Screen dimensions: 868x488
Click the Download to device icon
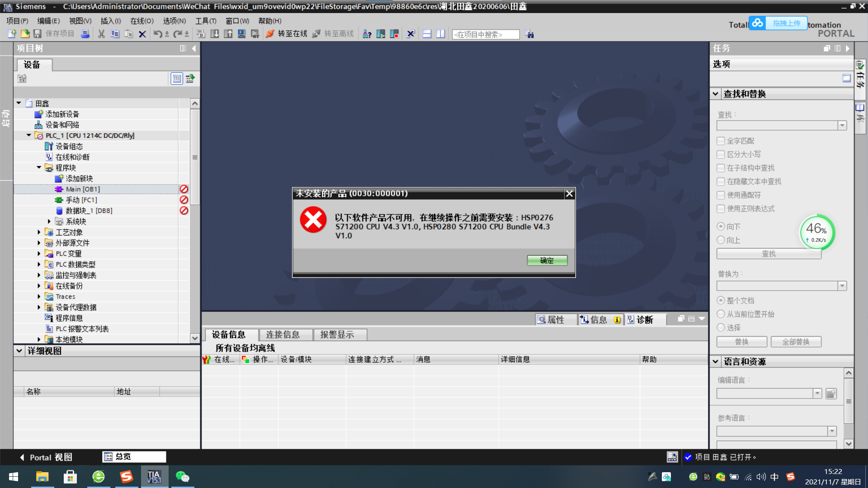point(215,34)
